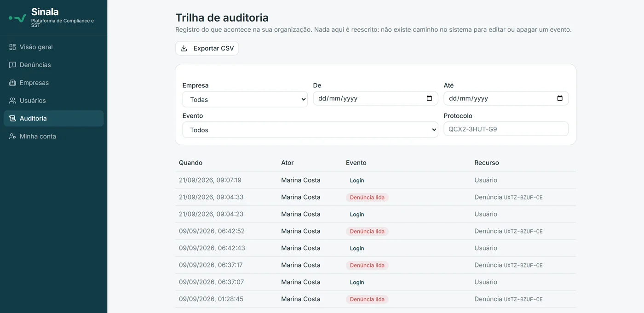Viewport: 644px width, 313px height.
Task: Click Marina Costa in the 06:42:52 row
Action: click(301, 231)
